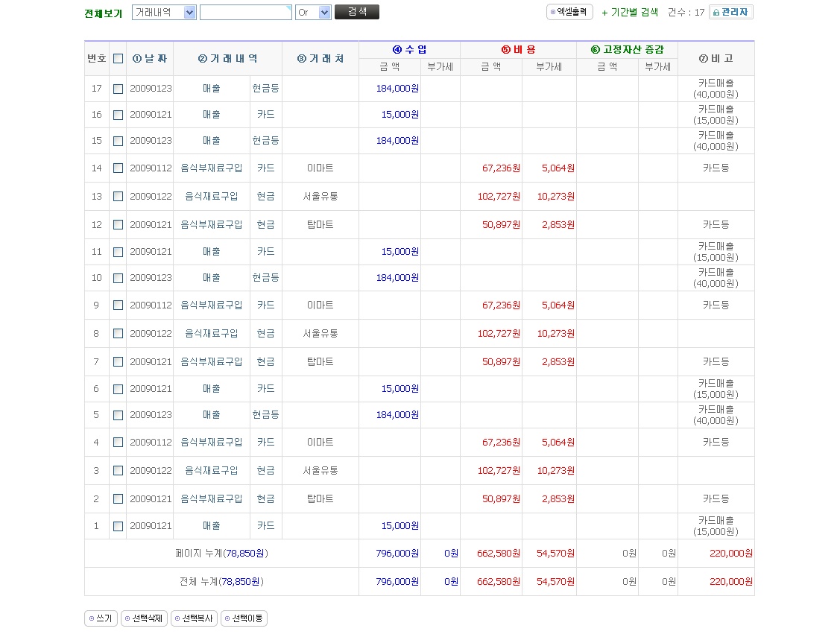The width and height of the screenshot is (840, 643).
Task: Click the 비고 remarks column header
Action: [x=716, y=59]
